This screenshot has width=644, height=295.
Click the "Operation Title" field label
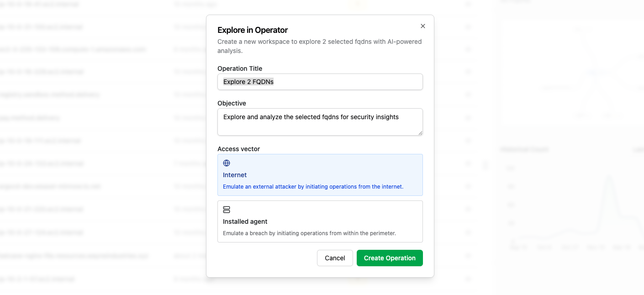click(240, 68)
